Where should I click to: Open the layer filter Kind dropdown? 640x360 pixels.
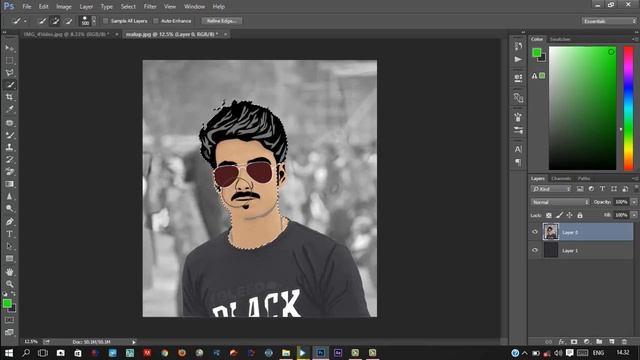pyautogui.click(x=551, y=189)
